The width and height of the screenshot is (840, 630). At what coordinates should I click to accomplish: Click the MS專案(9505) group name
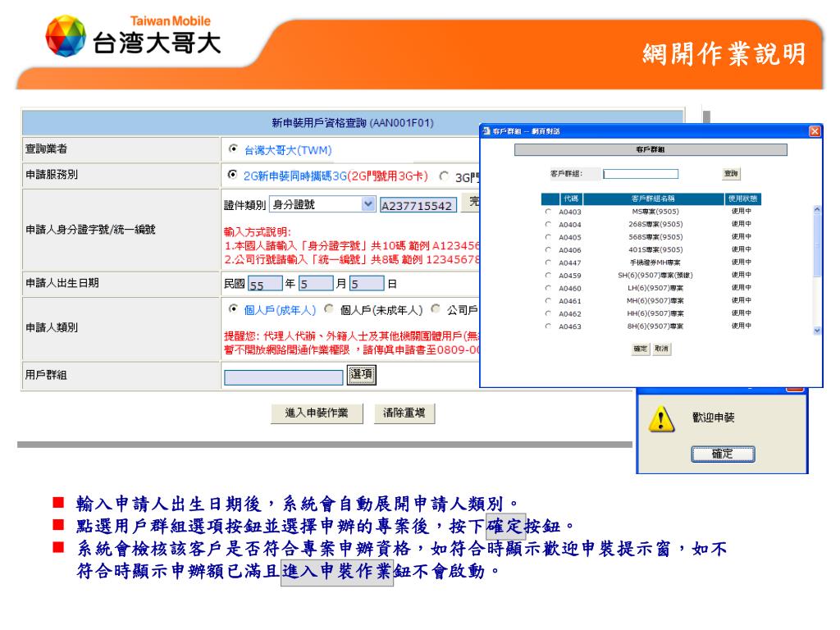(x=655, y=212)
